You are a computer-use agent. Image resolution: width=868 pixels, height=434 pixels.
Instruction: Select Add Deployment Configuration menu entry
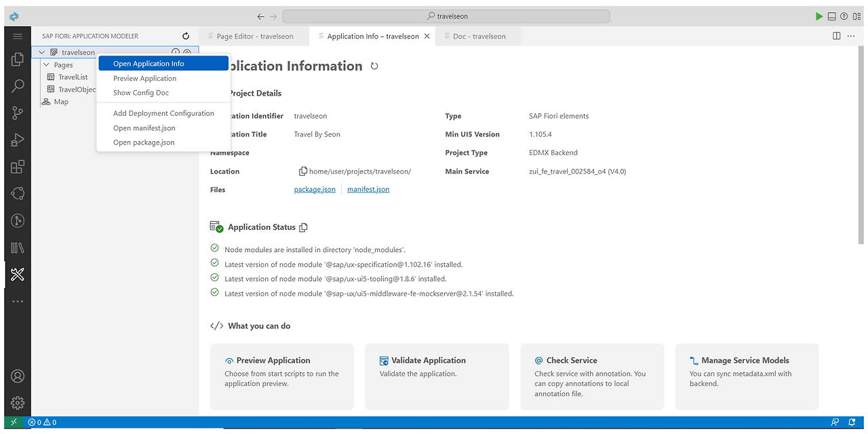[x=163, y=113]
